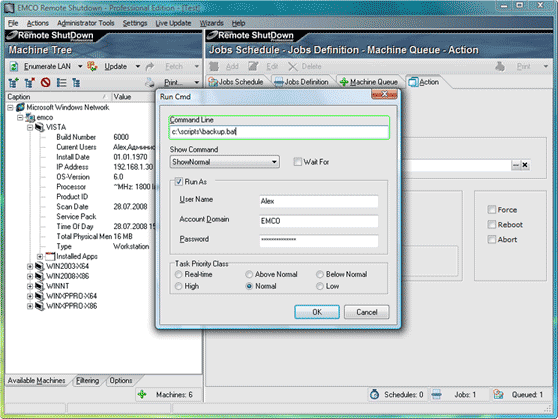
Task: Click the X button beside the Action field
Action: tap(525, 165)
